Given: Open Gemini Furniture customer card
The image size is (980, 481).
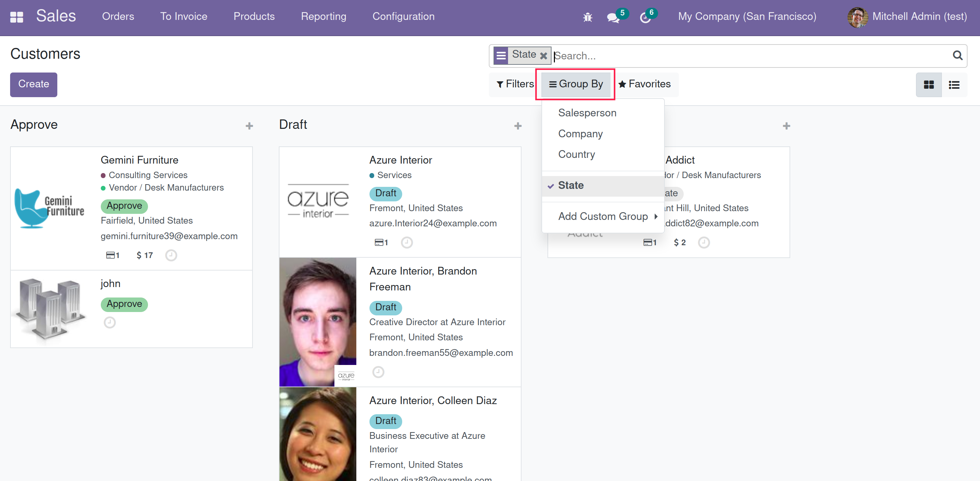Looking at the screenshot, I should click(131, 208).
